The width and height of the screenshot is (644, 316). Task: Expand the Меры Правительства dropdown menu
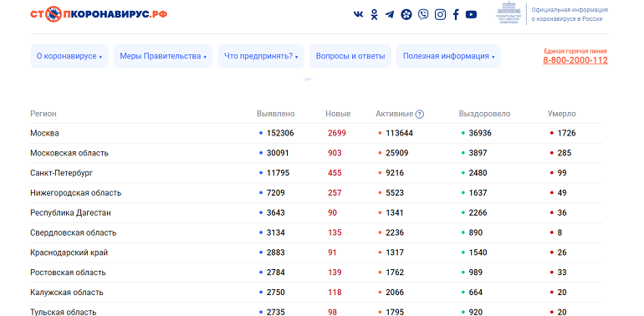coord(163,56)
